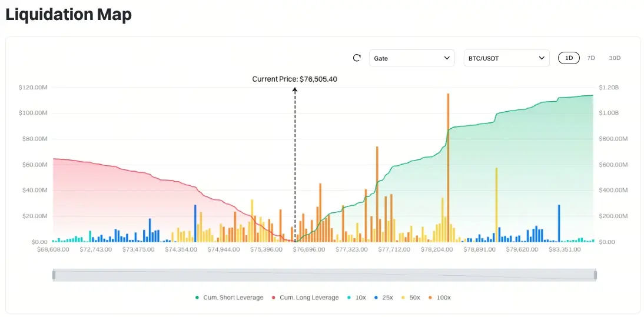This screenshot has width=644, height=317.
Task: Click the tallest orange 100x bar
Action: [x=448, y=168]
